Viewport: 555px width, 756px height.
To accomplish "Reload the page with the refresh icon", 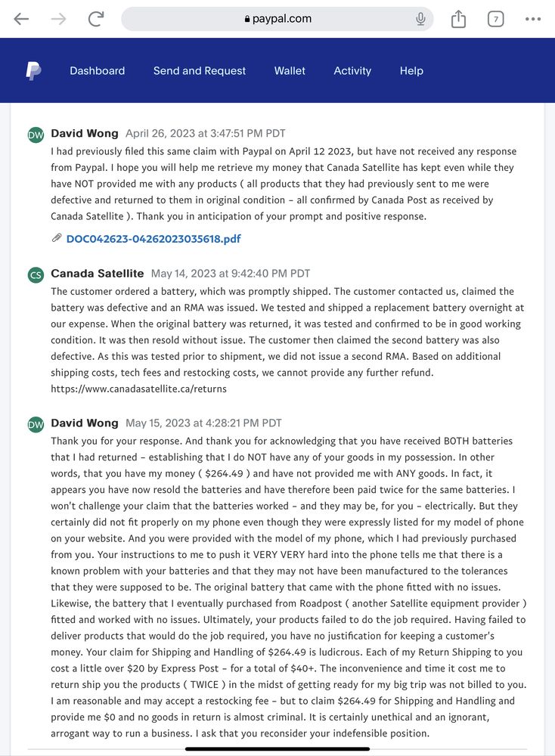I will click(95, 19).
